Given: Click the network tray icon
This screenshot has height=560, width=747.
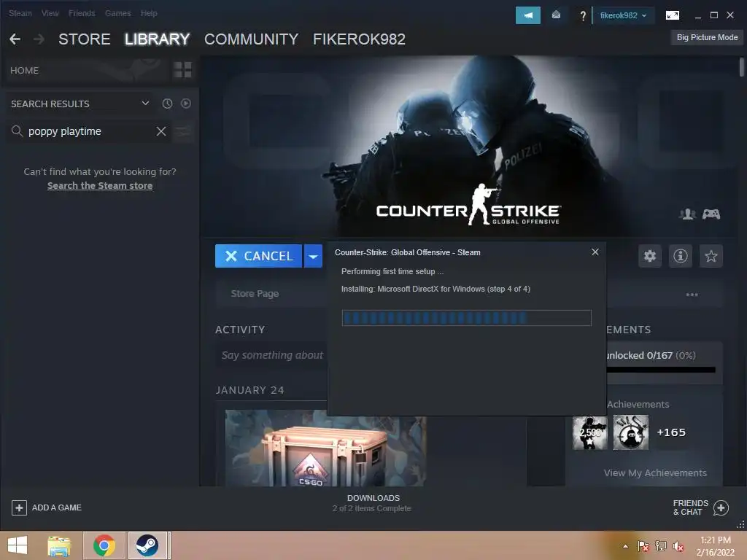Looking at the screenshot, I should pyautogui.click(x=661, y=546).
